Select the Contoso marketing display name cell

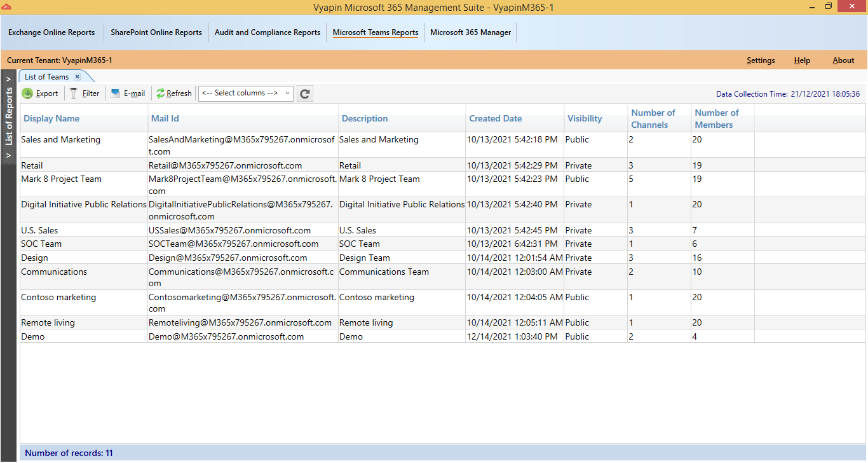(x=84, y=303)
